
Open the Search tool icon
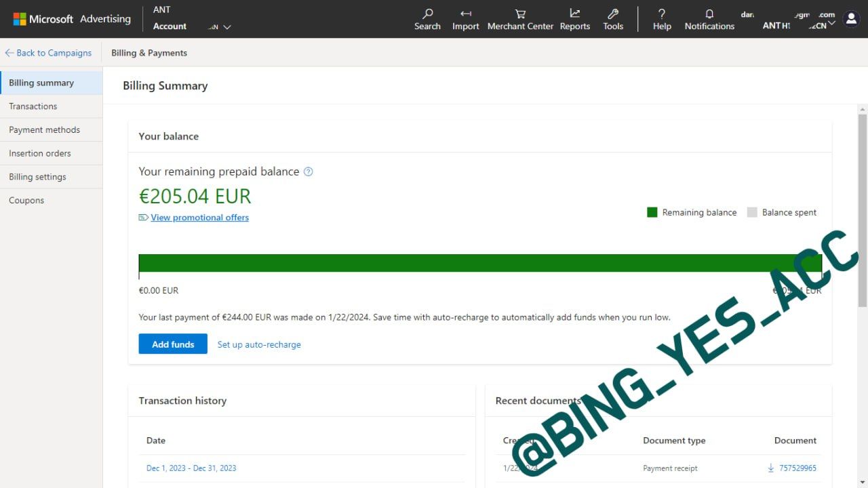pos(427,14)
